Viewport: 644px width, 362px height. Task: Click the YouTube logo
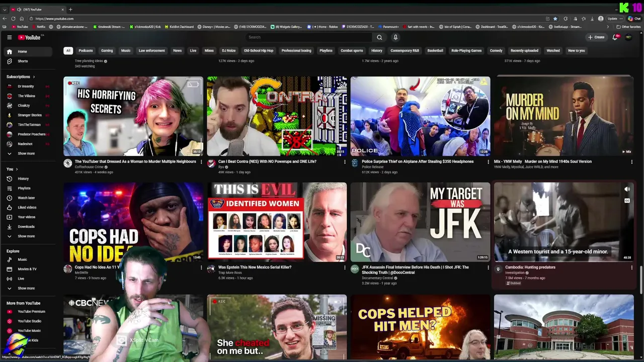tap(30, 37)
